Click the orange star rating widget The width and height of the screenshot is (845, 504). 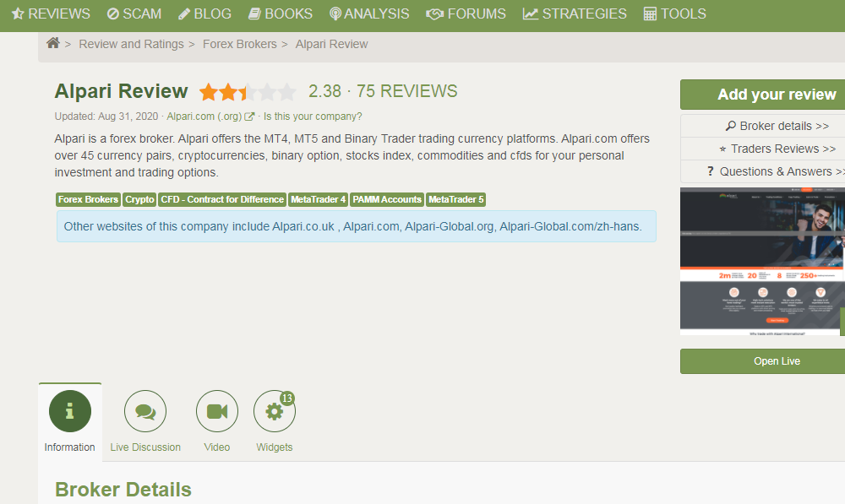(x=248, y=92)
